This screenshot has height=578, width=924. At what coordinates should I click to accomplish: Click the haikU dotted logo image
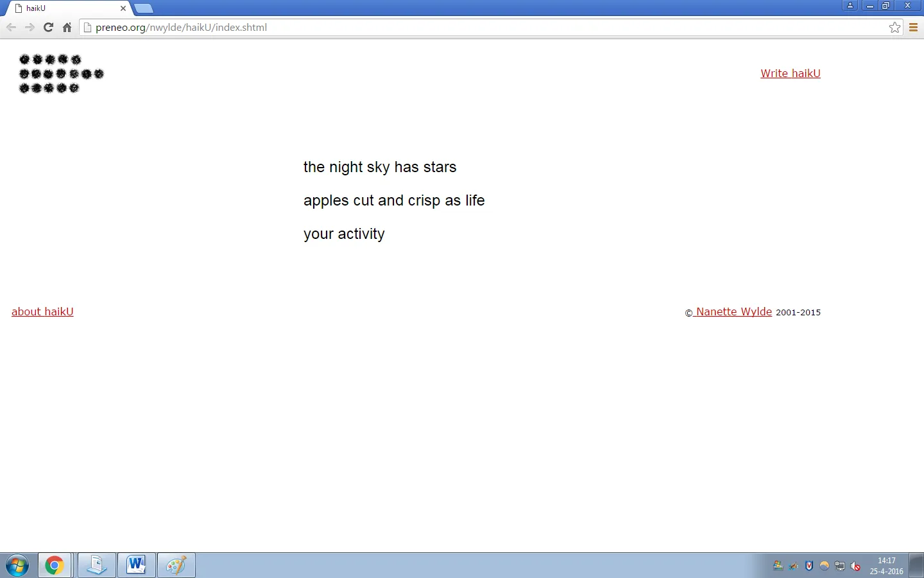pos(61,74)
